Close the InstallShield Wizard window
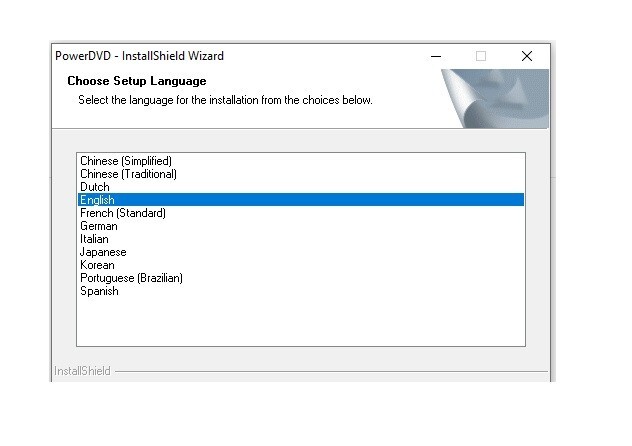The height and width of the screenshot is (446, 632). click(x=526, y=56)
